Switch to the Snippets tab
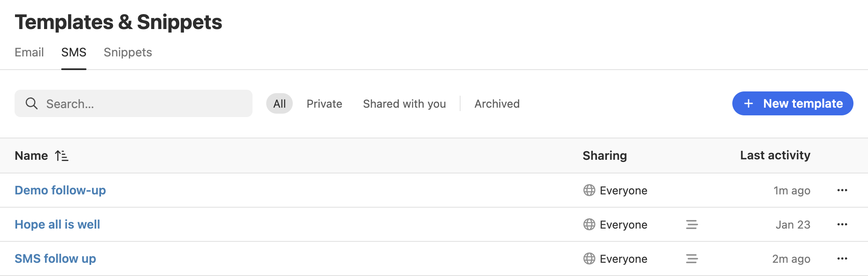 click(128, 52)
